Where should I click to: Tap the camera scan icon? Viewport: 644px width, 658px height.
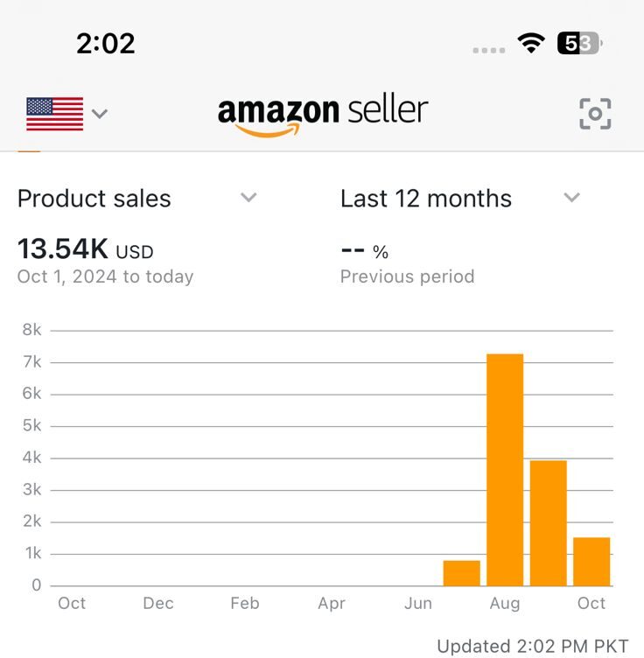tap(595, 113)
